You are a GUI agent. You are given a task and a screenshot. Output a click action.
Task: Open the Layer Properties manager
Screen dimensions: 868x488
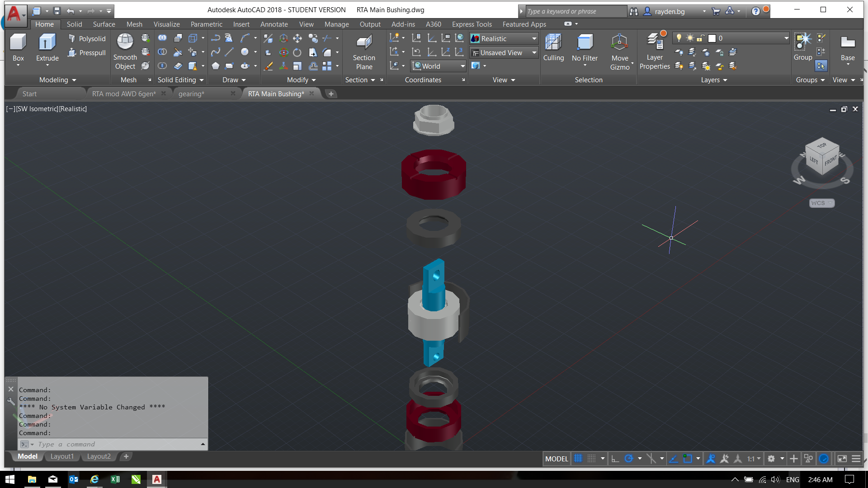click(654, 42)
